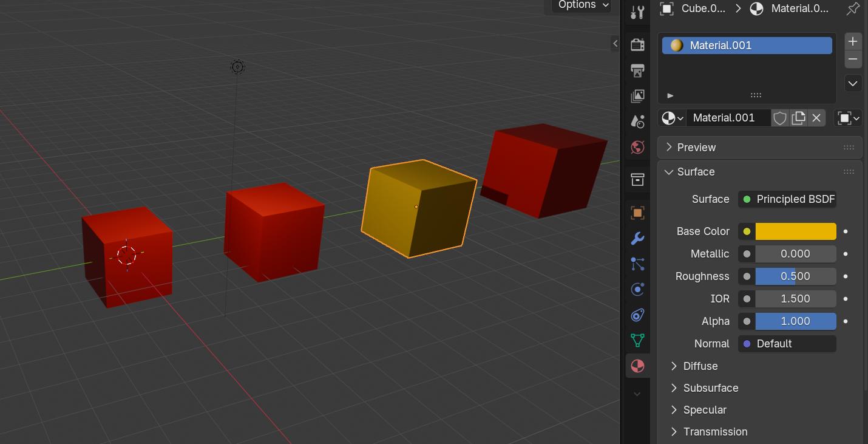Open Principled BSDF surface shader selector
Viewport: 868px width, 444px height.
787,199
